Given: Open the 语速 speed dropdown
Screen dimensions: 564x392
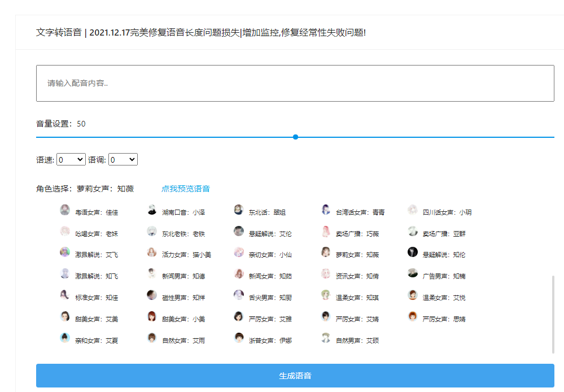Looking at the screenshot, I should tap(71, 159).
